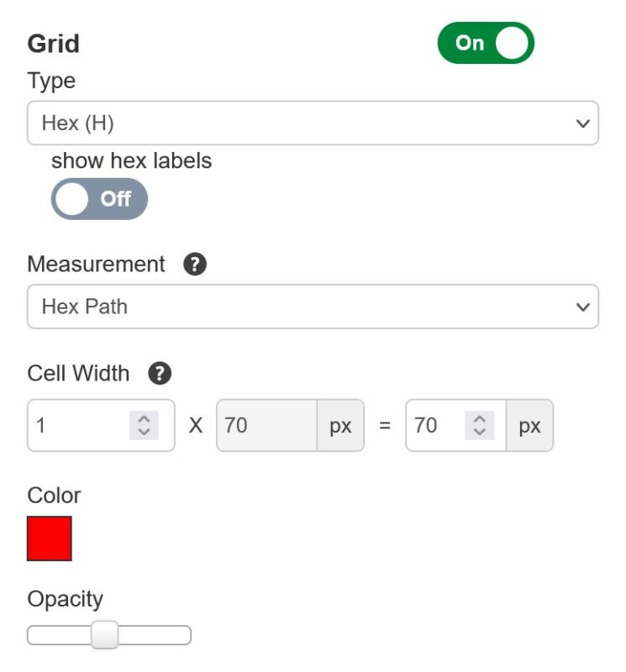Enable the show hex labels toggle
Screen dimensions: 626x672
(x=98, y=199)
